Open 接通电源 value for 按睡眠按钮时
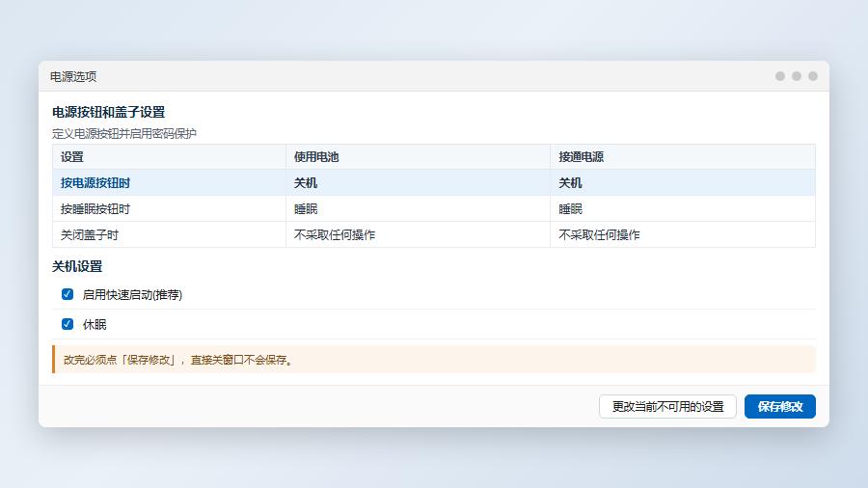The width and height of the screenshot is (868, 488). tap(570, 208)
